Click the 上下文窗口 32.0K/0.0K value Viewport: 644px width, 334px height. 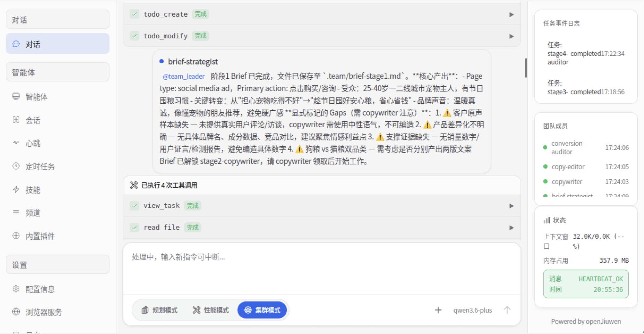click(598, 241)
